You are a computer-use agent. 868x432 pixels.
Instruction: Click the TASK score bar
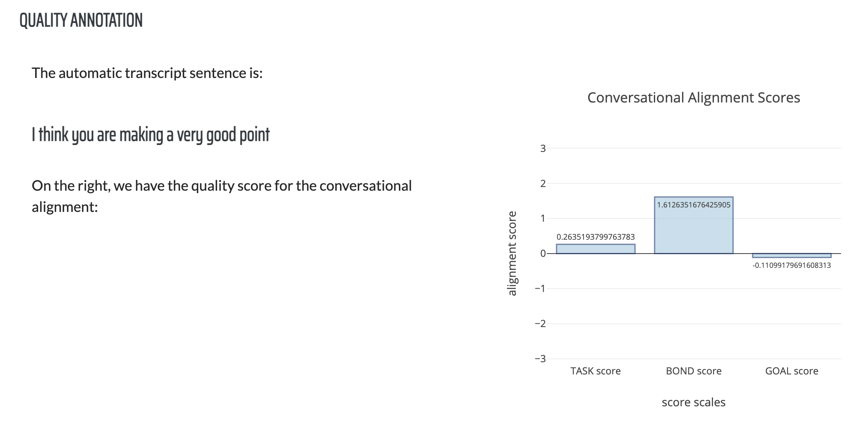click(595, 249)
